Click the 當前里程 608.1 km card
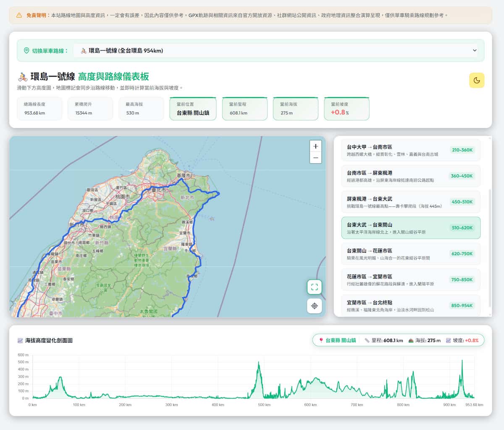Screen dimensions: 504x430 pyautogui.click(x=244, y=108)
